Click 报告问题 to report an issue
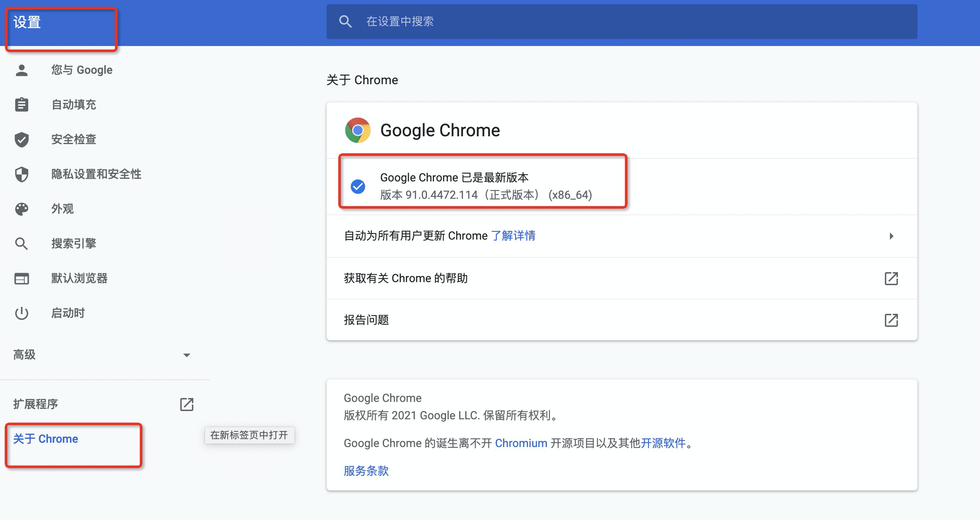Screen dimensions: 980x520 click(x=366, y=320)
